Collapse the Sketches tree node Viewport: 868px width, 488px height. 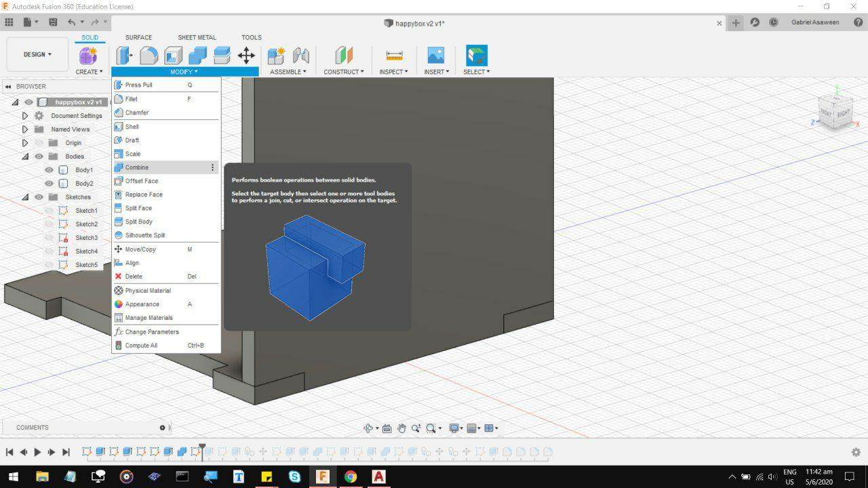(25, 197)
